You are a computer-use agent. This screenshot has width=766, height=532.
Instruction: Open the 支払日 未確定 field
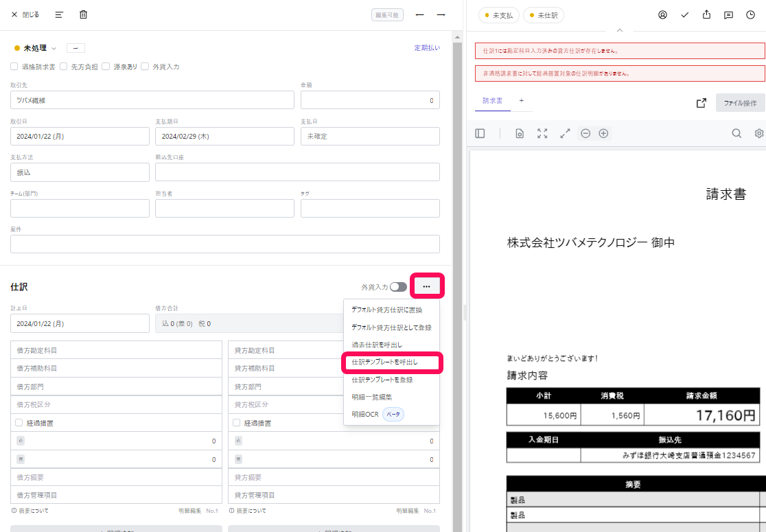tap(370, 137)
